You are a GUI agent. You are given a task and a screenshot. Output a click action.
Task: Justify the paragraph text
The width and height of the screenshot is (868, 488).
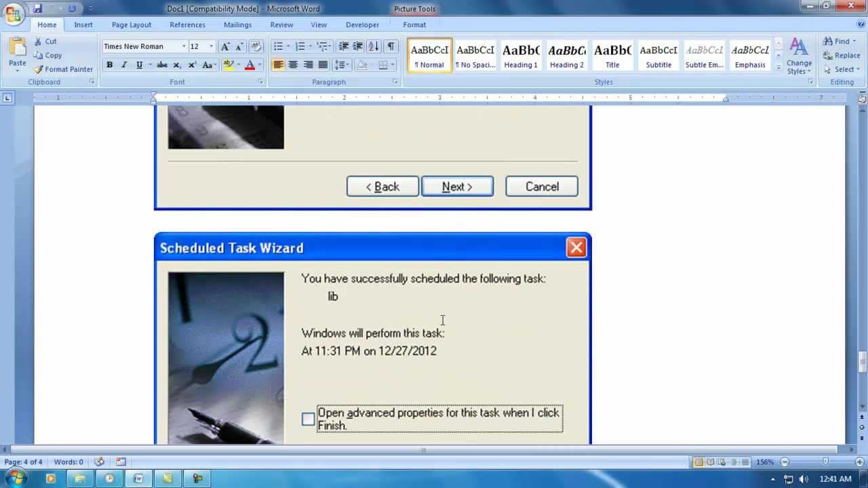323,65
